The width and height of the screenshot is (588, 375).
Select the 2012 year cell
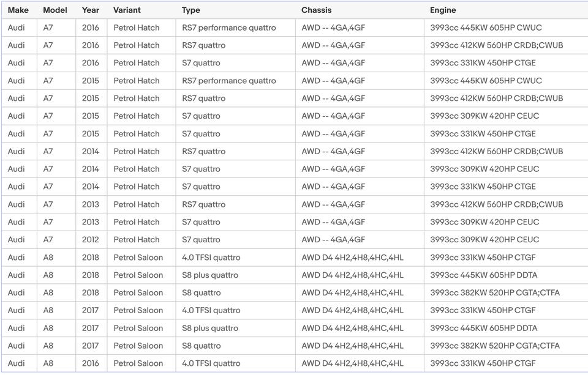91,240
